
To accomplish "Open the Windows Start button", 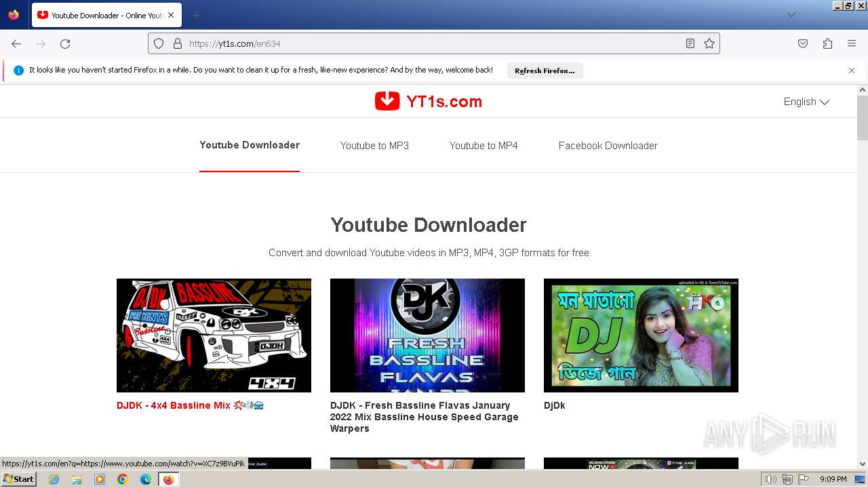I will pos(18,479).
